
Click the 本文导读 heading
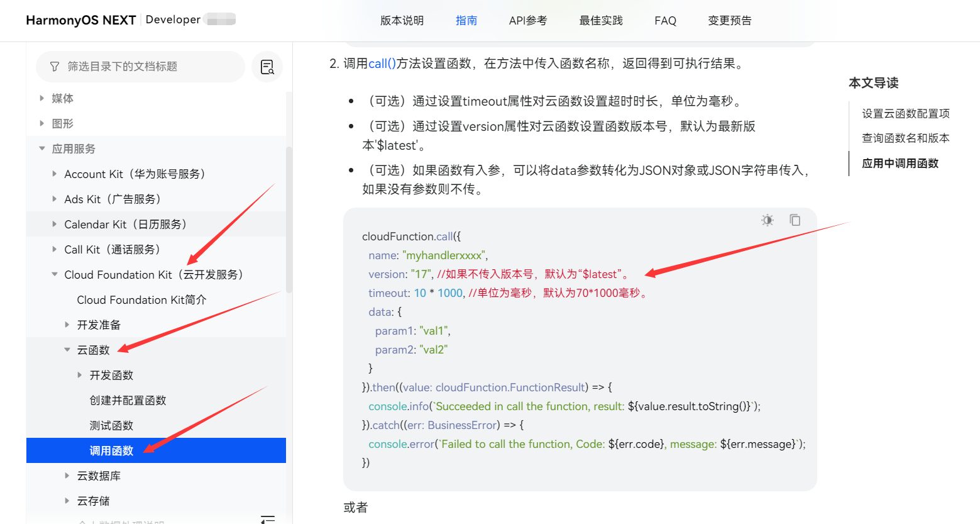coord(873,83)
